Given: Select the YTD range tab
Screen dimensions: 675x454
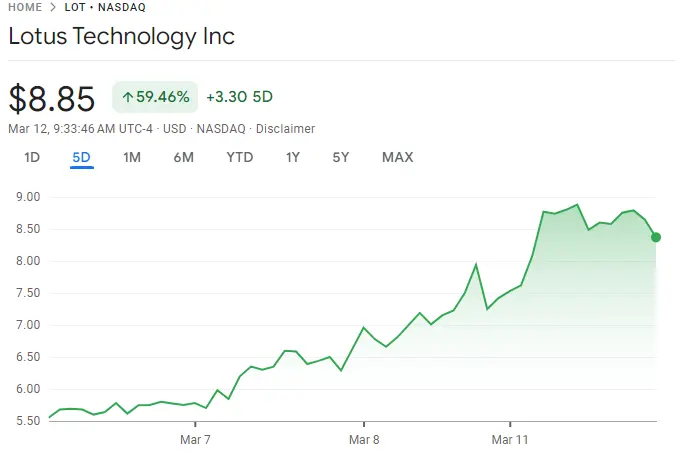Looking at the screenshot, I should point(239,157).
